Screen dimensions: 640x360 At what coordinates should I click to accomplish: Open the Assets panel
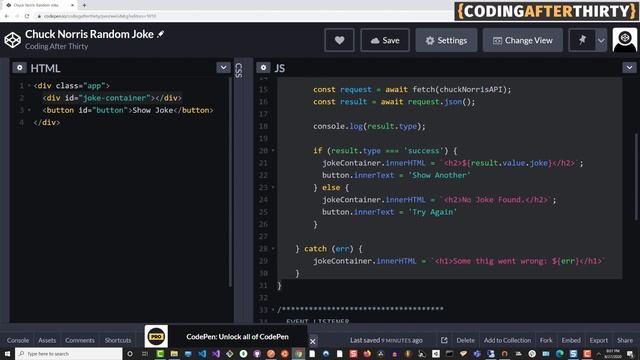point(47,340)
